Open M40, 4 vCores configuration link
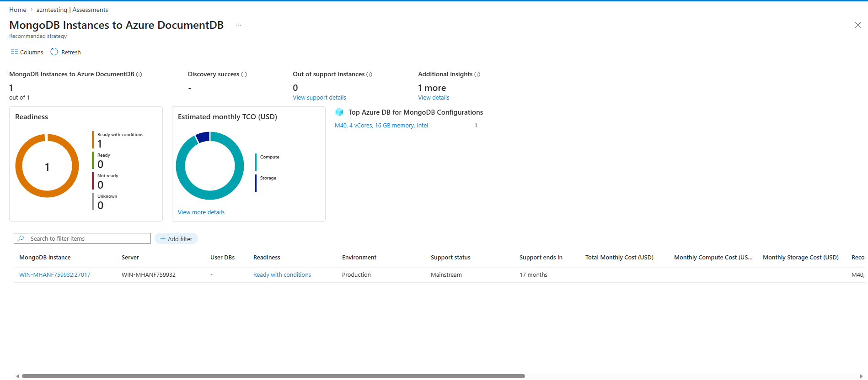This screenshot has width=868, height=380. click(381, 126)
